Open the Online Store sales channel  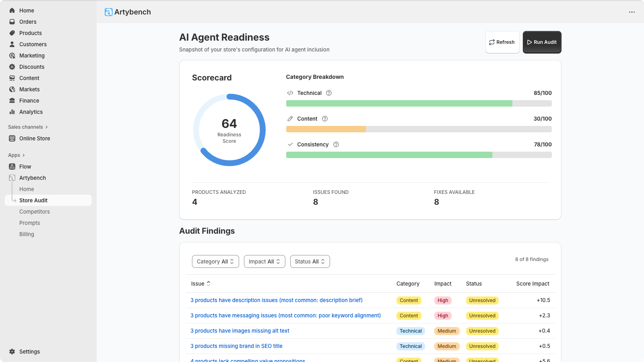35,138
